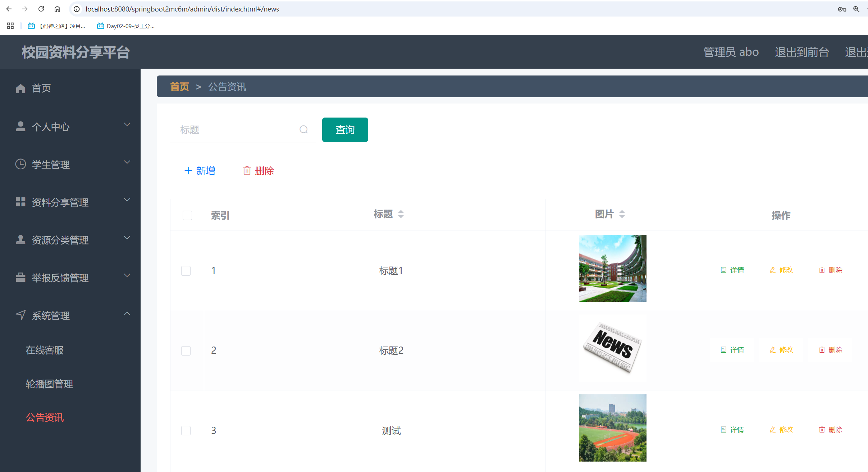
Task: Check the checkbox for row 标题1
Action: coord(186,271)
